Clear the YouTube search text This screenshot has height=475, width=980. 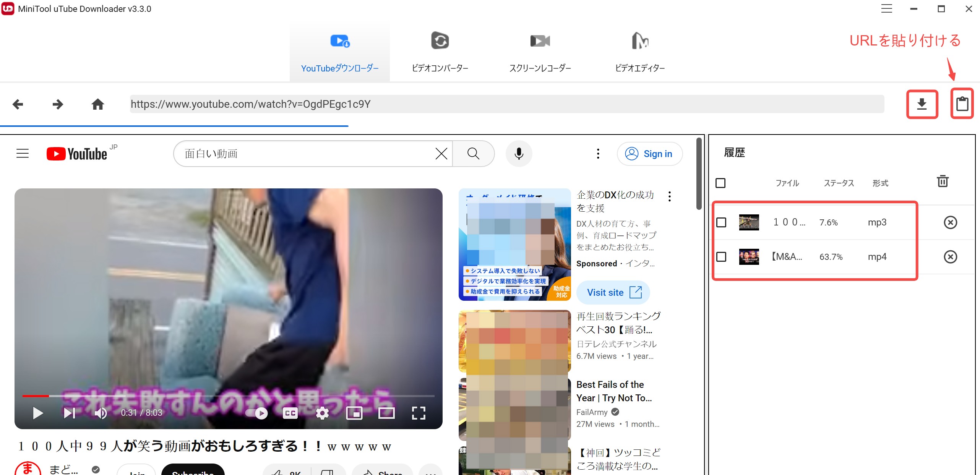[441, 154]
